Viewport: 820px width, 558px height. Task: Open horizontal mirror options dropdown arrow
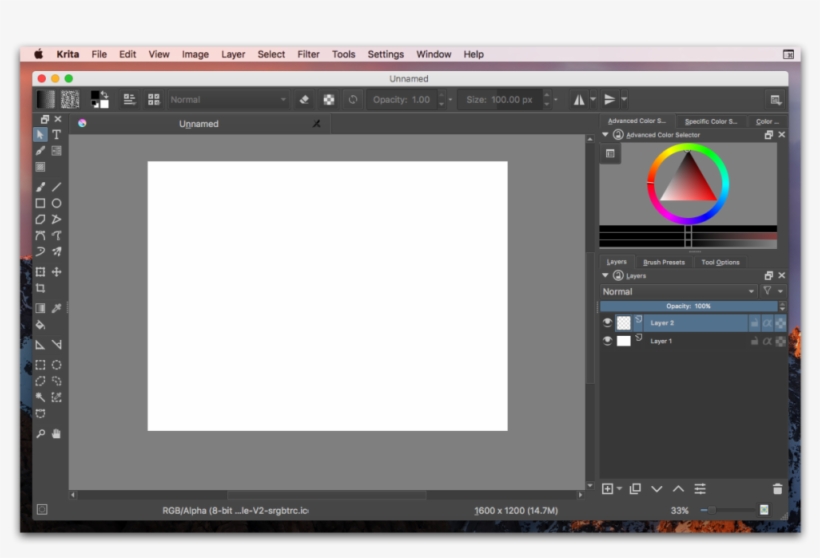point(593,99)
